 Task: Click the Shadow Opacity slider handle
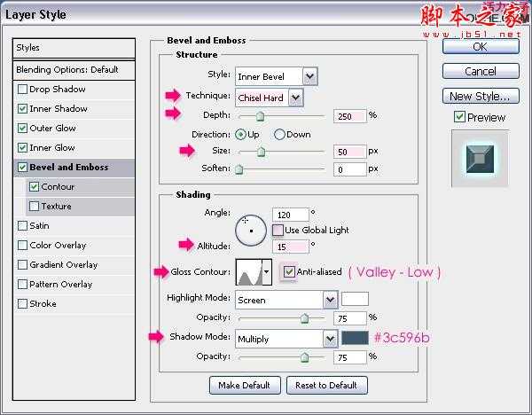pyautogui.click(x=305, y=357)
